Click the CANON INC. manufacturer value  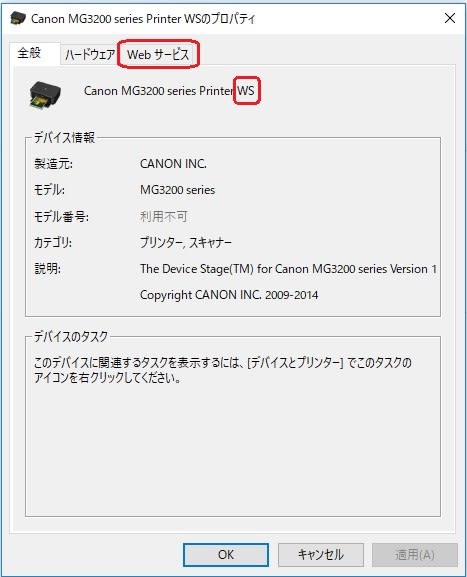[x=173, y=164]
